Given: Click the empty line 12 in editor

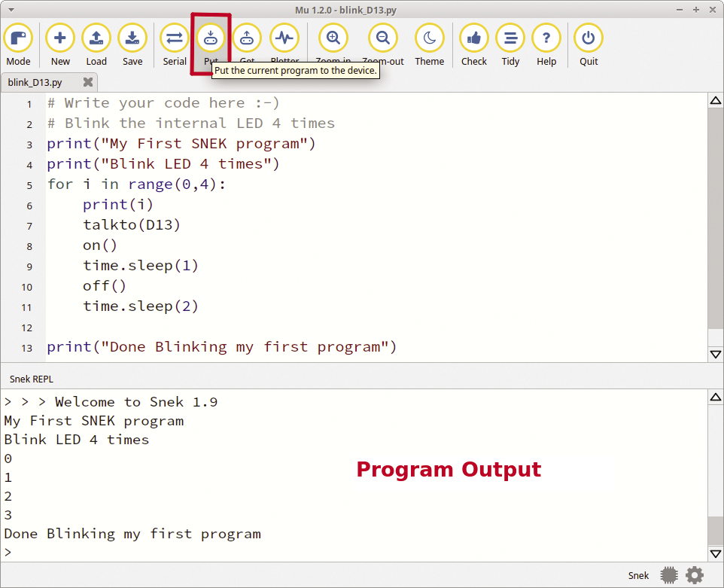Looking at the screenshot, I should 376,327.
